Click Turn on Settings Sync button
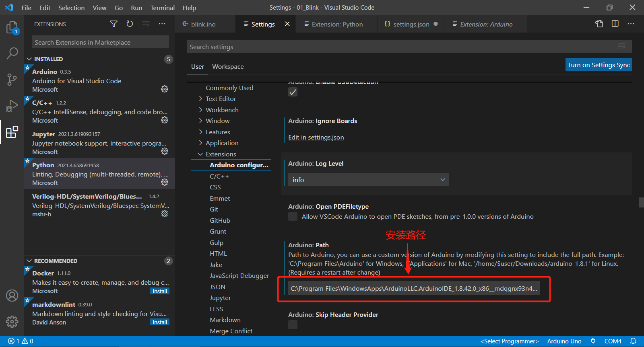The width and height of the screenshot is (644, 347). (x=599, y=65)
